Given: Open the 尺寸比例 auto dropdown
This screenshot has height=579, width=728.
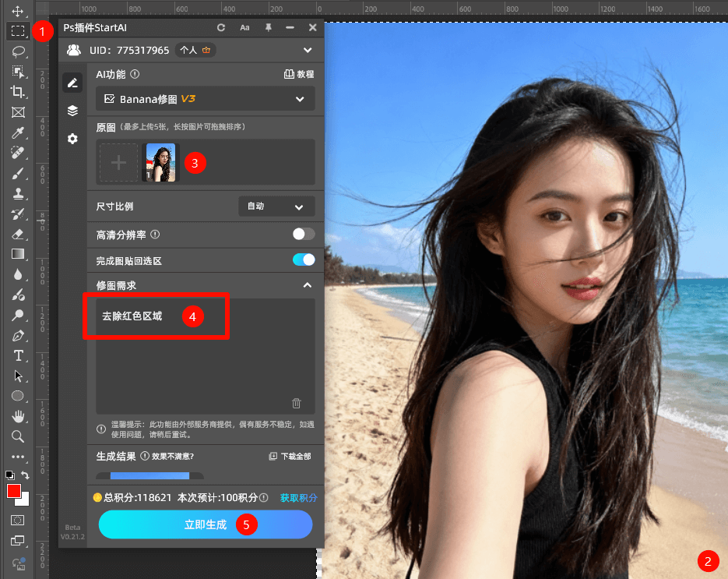Looking at the screenshot, I should 276,206.
